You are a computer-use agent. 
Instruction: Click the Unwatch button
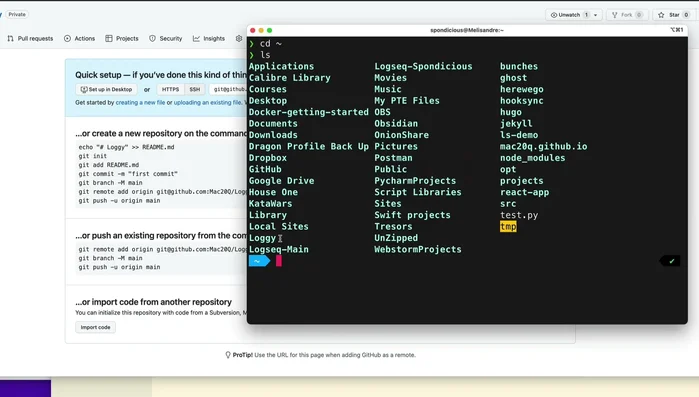574,15
